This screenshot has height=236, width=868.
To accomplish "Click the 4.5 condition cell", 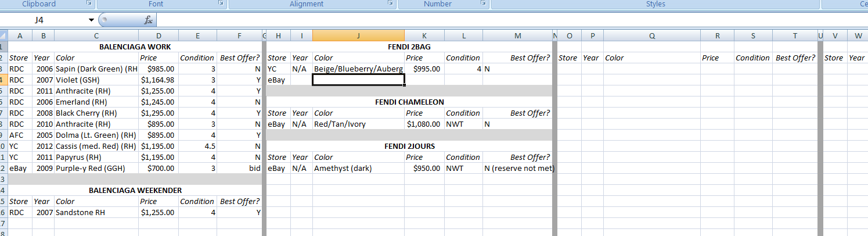I will (x=197, y=146).
